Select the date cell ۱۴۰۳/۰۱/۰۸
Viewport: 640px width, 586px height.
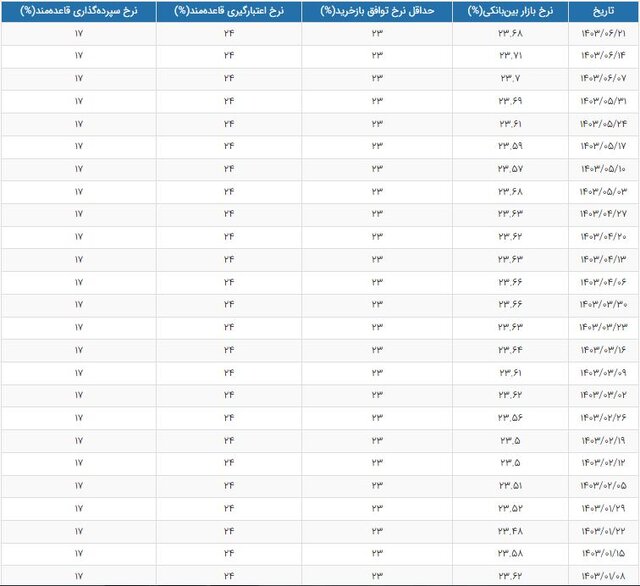coord(603,576)
